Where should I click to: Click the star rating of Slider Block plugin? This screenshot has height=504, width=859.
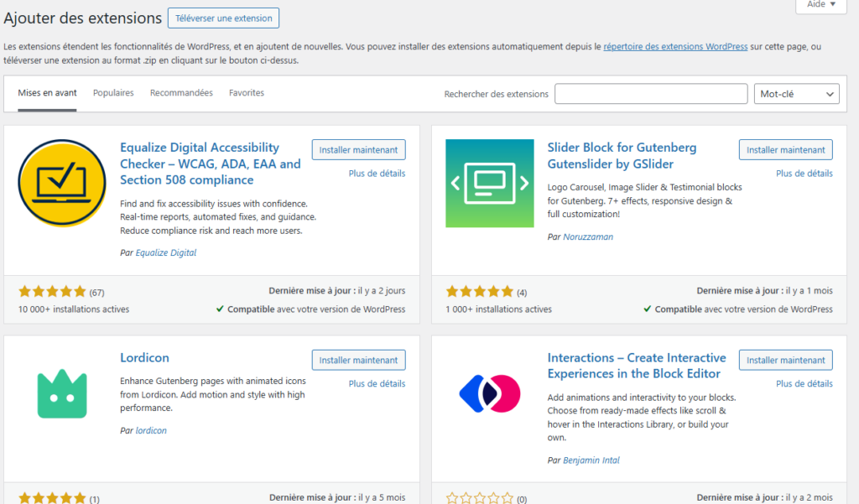(480, 292)
